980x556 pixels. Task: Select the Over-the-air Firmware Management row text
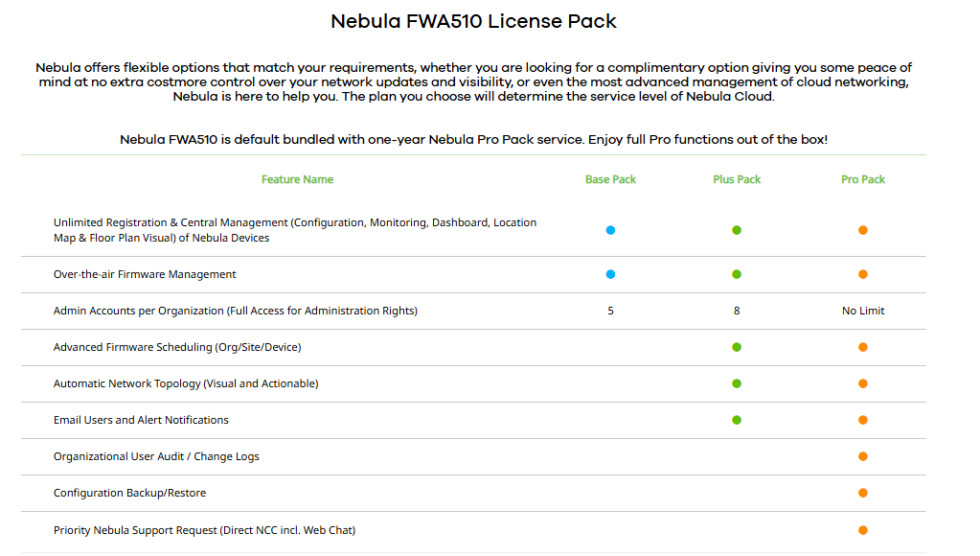[x=145, y=274]
